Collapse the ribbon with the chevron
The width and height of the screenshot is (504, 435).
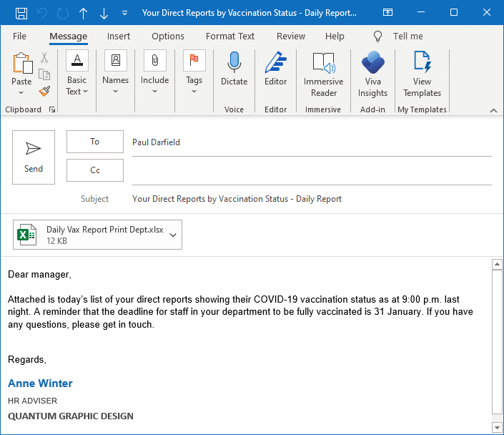click(493, 110)
